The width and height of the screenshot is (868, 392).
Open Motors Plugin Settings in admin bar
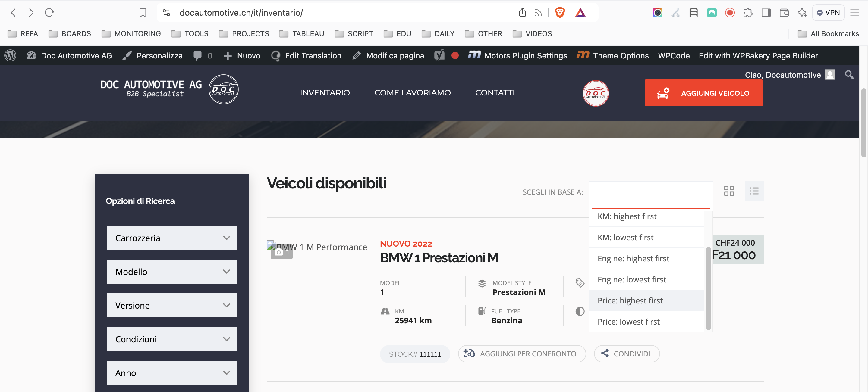point(517,55)
